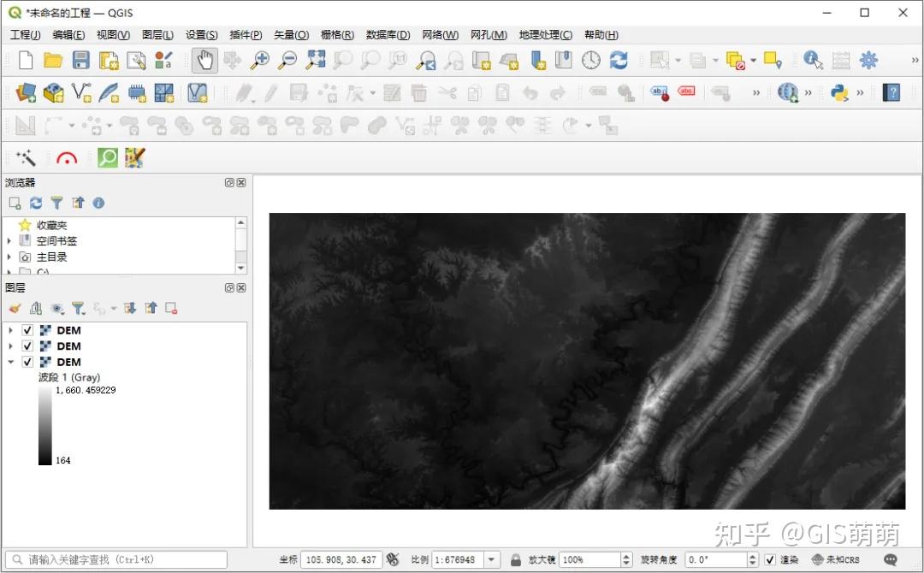The image size is (924, 573).
Task: Expand the topmost DEM layer
Action: click(10, 330)
